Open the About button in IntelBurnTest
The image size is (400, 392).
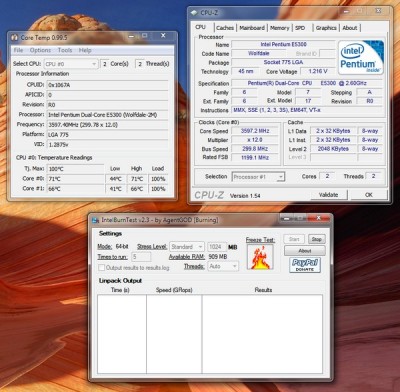pos(305,251)
